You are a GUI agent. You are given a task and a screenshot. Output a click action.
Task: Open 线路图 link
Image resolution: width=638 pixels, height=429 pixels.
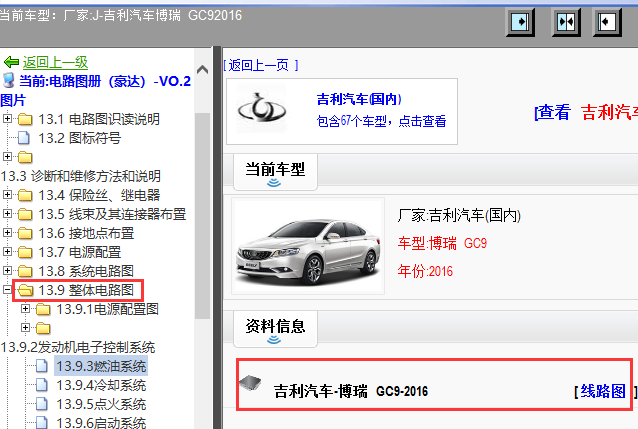pos(603,391)
